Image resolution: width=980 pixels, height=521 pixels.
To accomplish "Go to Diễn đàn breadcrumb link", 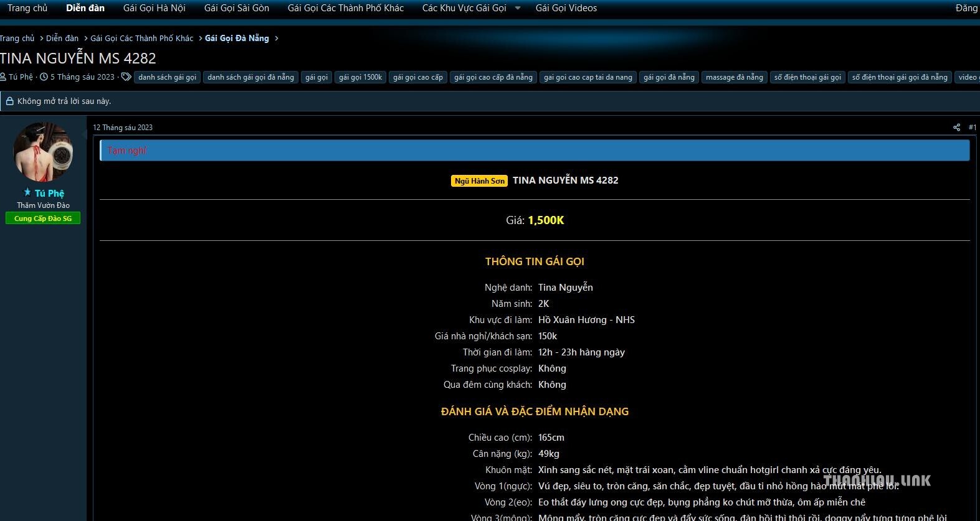I will tap(62, 39).
